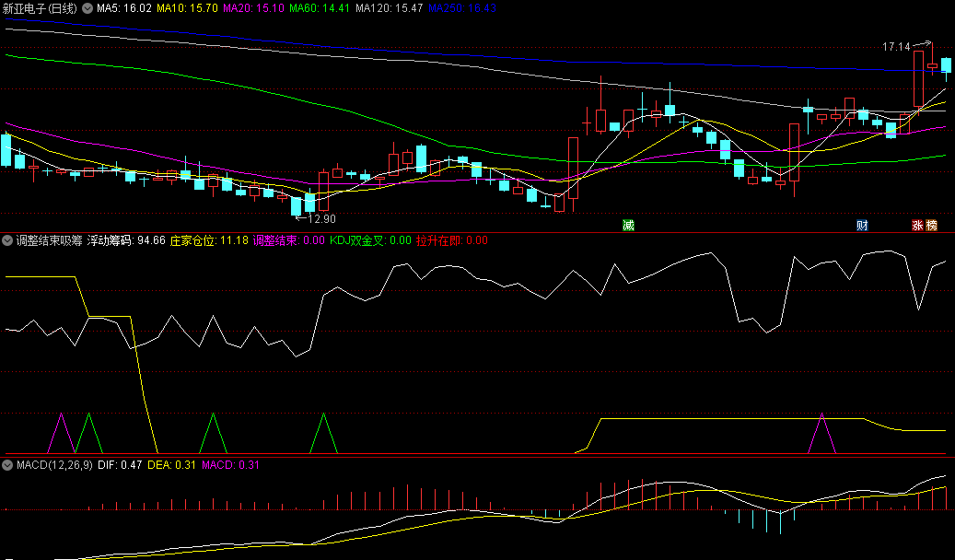The image size is (955, 560).
Task: Select the MA250: 16.43 label
Action: [x=462, y=8]
